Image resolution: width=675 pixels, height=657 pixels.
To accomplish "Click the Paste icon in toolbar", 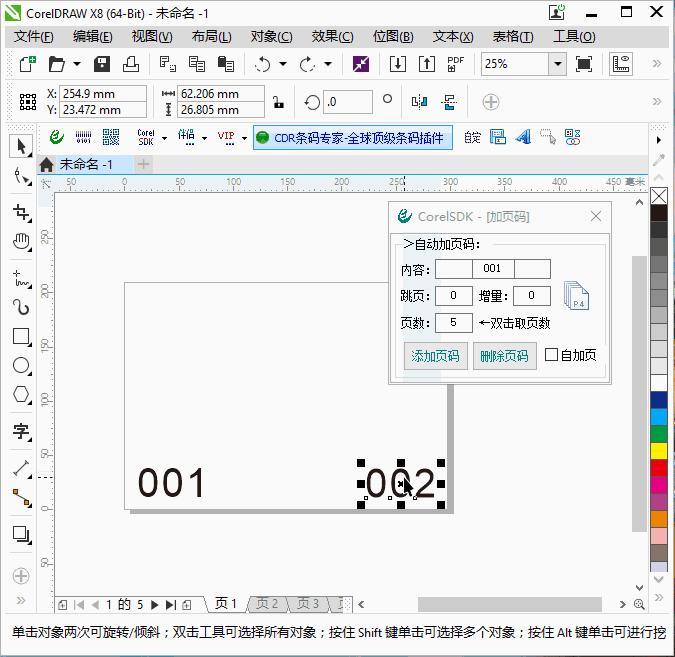I will pyautogui.click(x=226, y=64).
